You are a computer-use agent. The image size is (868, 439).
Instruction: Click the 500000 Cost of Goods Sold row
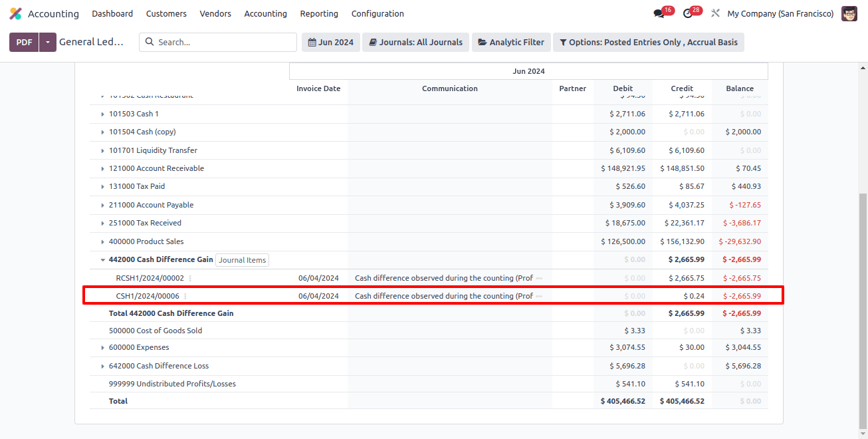(429, 331)
